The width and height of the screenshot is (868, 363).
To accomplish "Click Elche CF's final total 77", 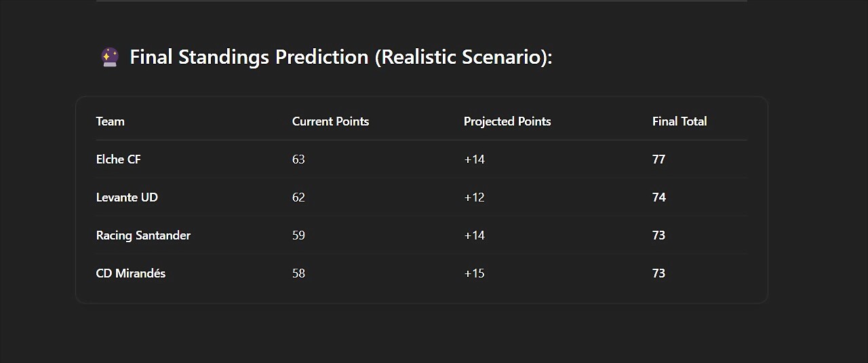I will [x=658, y=159].
